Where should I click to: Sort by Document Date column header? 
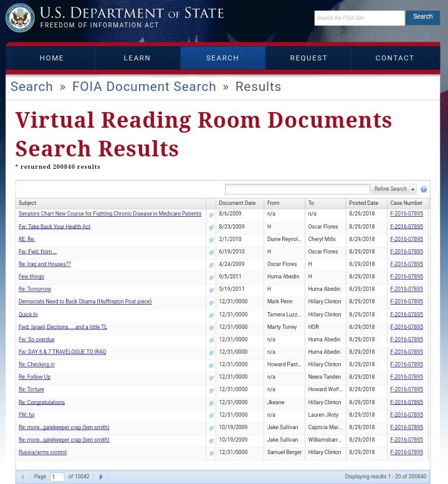pyautogui.click(x=237, y=203)
